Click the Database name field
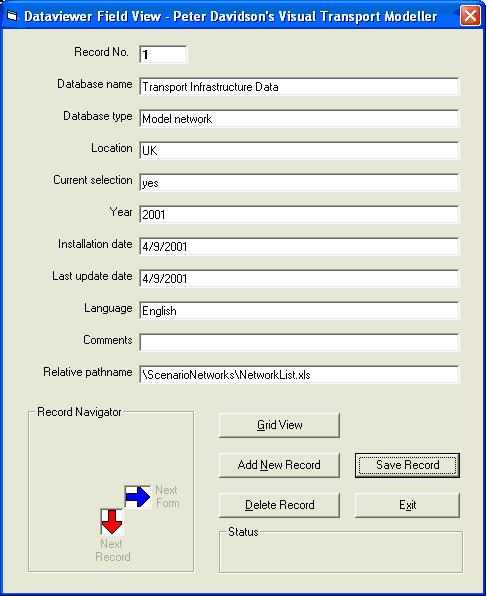 tap(299, 87)
